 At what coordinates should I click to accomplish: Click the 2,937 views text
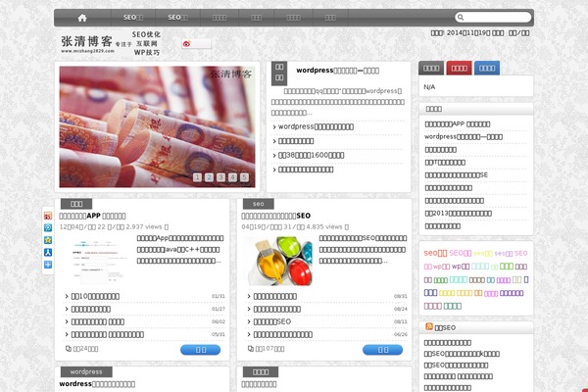pos(144,227)
